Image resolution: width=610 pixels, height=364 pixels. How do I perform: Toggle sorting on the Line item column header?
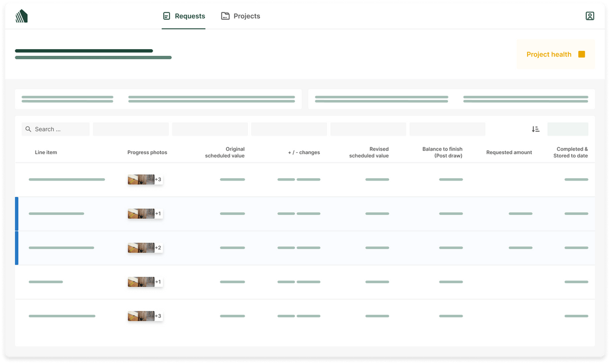pyautogui.click(x=46, y=152)
